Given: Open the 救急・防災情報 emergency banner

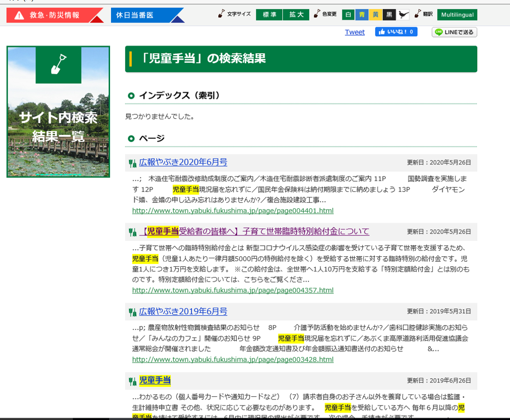Looking at the screenshot, I should 54,15.
